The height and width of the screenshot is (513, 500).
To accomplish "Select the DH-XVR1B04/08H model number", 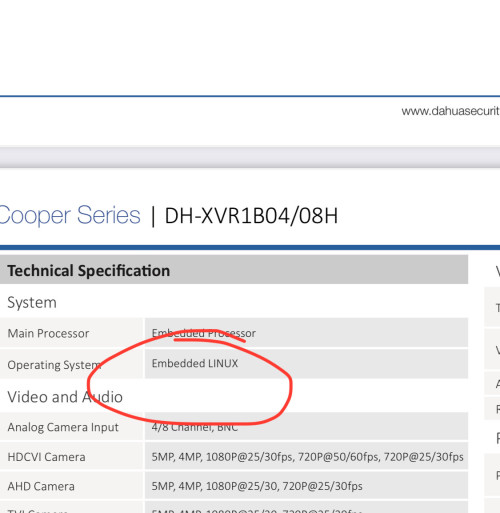I will 251,216.
